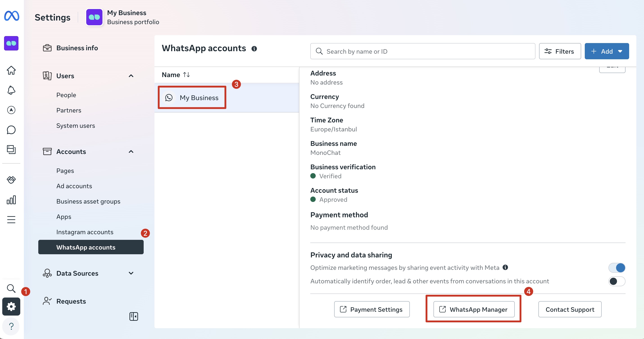
Task: Click the collapse sidebar panel icon
Action: click(x=134, y=316)
